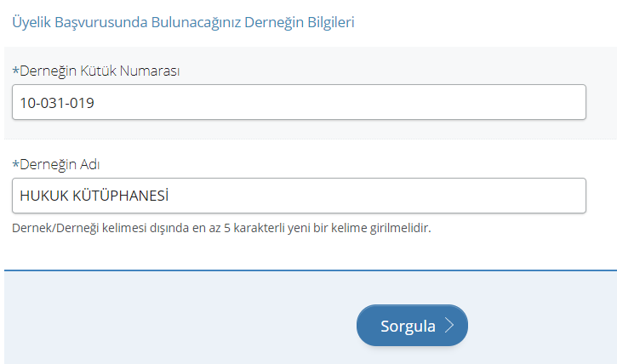Click the word Dernek/Derneği in the hint text
Image resolution: width=617 pixels, height=364 pixels.
pos(55,228)
